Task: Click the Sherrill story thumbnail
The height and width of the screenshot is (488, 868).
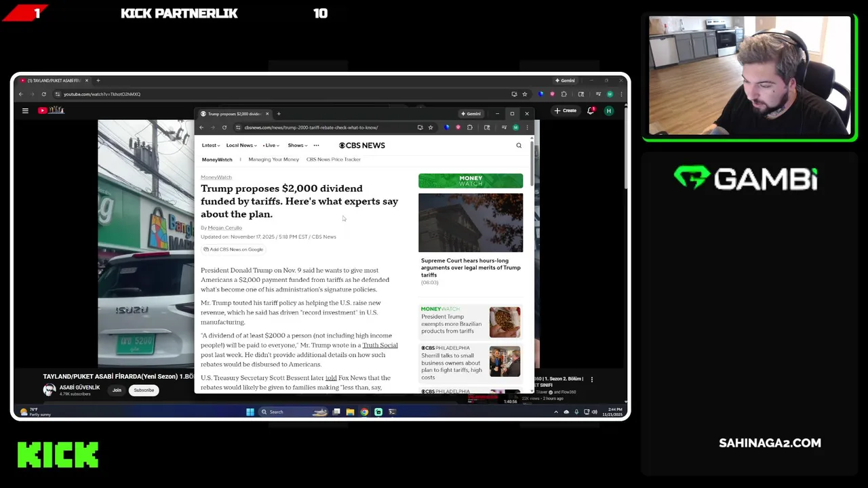Action: click(505, 362)
